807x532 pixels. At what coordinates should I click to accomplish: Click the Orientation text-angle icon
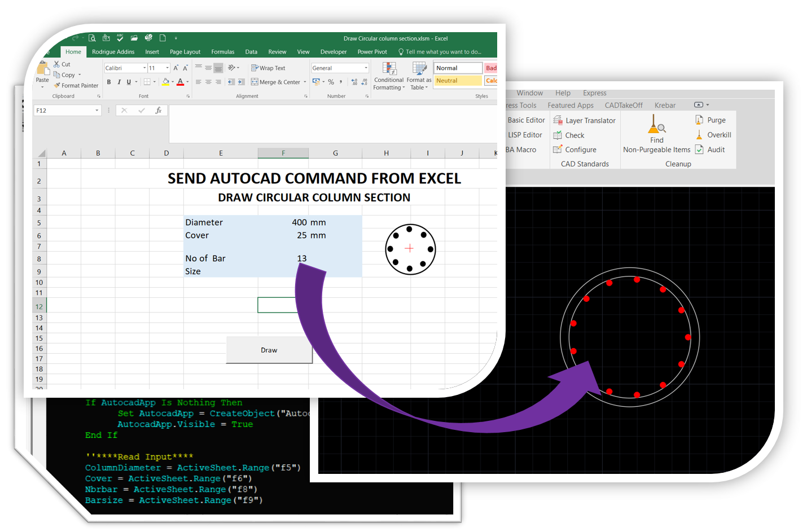pos(231,68)
